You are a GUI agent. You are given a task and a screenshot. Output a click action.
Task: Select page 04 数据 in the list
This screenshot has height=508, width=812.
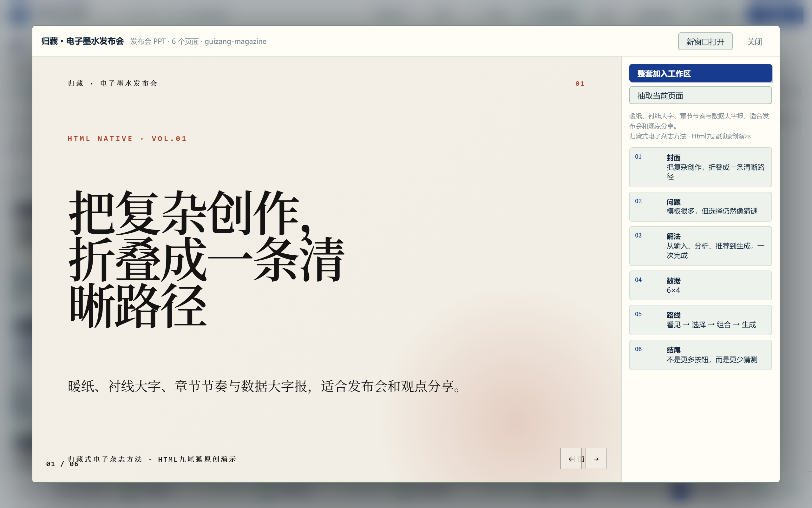click(701, 285)
